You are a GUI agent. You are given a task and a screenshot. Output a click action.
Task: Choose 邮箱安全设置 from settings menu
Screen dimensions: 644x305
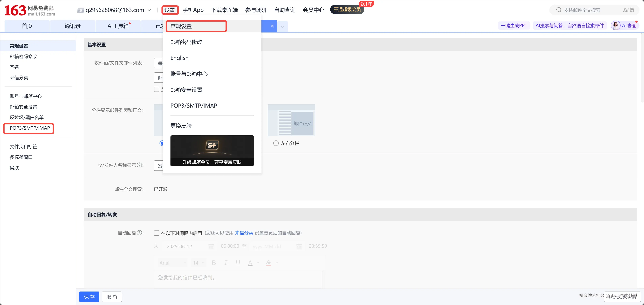click(186, 90)
